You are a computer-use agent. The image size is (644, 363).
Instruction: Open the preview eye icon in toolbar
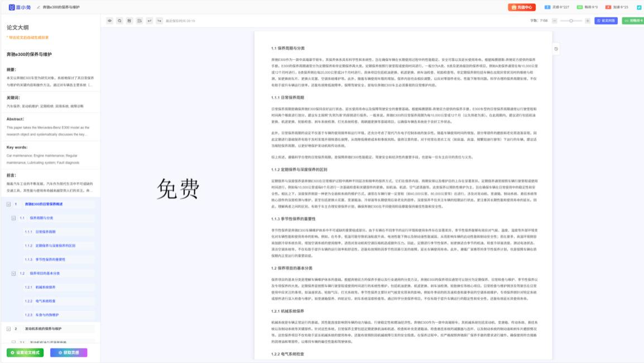tap(110, 22)
